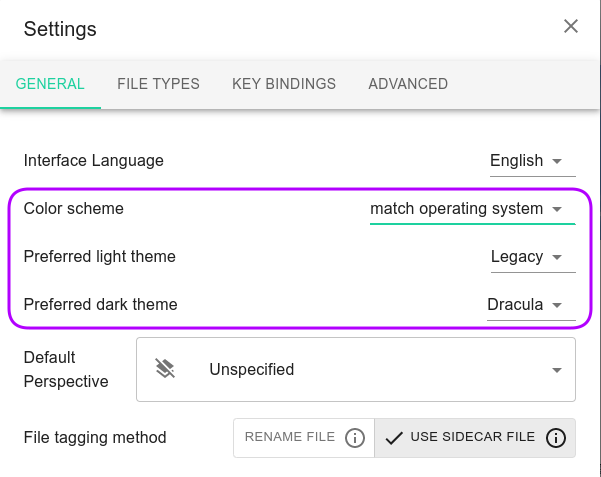Click the Settings dialog title
The image size is (601, 477).
point(60,29)
